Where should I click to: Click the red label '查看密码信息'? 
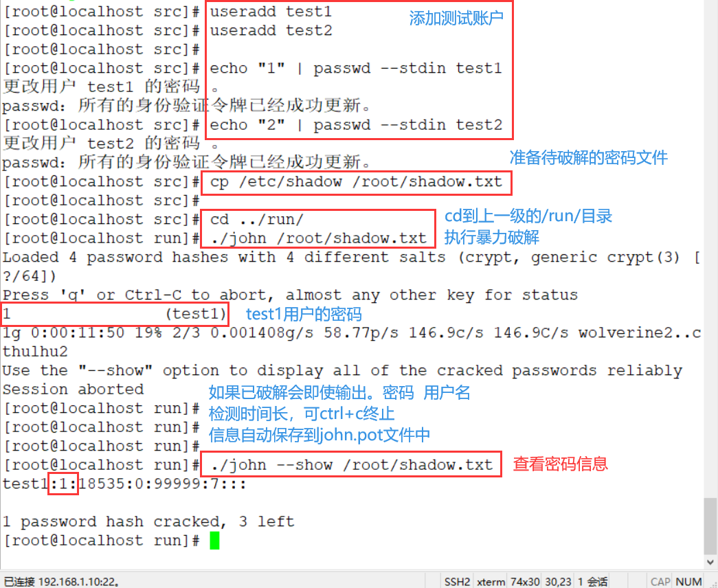click(x=560, y=464)
